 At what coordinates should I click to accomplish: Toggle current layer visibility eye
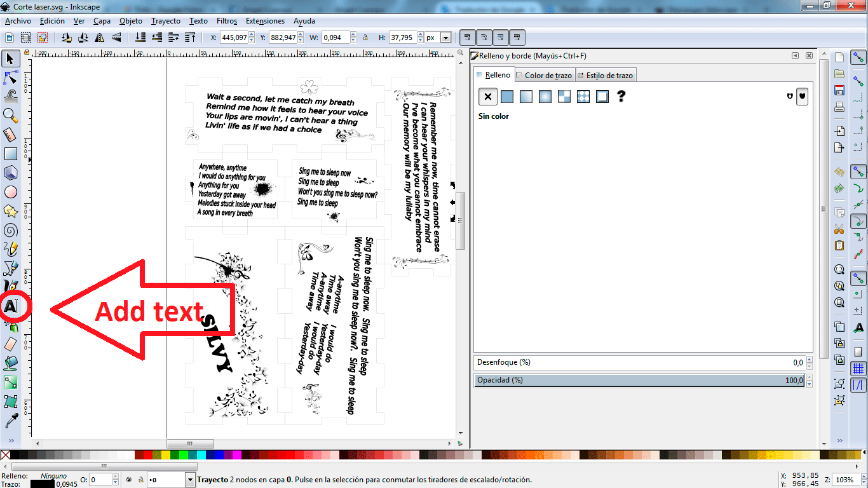(x=128, y=480)
